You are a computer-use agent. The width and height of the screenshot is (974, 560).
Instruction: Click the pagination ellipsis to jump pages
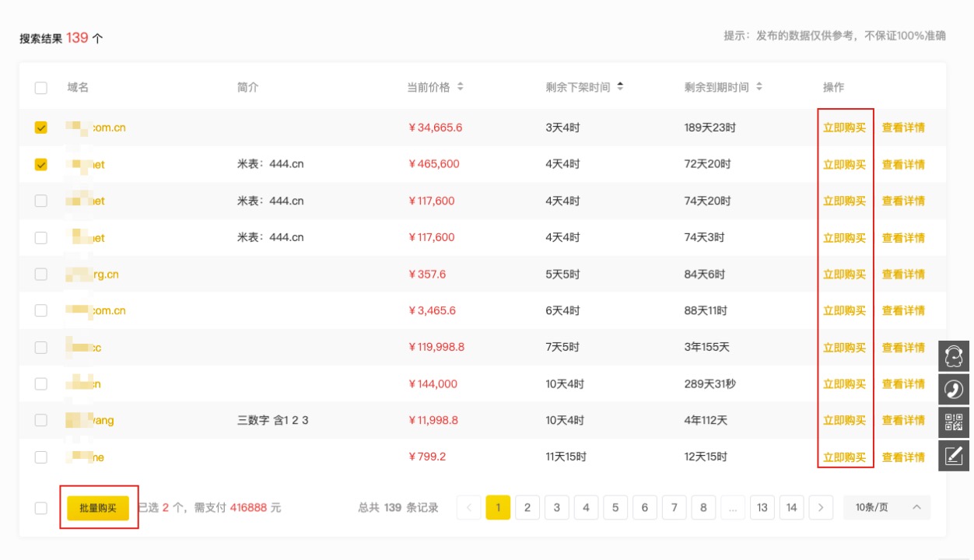(732, 508)
